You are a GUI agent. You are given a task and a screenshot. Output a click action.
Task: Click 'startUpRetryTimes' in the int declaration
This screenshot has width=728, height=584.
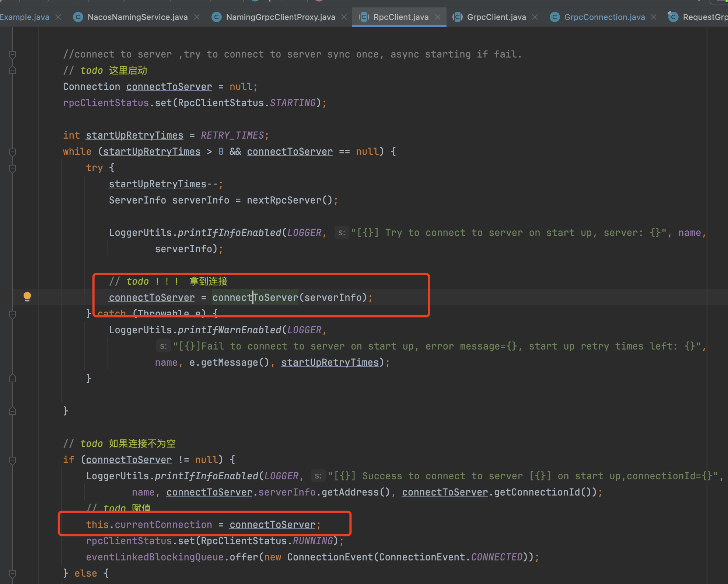pyautogui.click(x=134, y=135)
